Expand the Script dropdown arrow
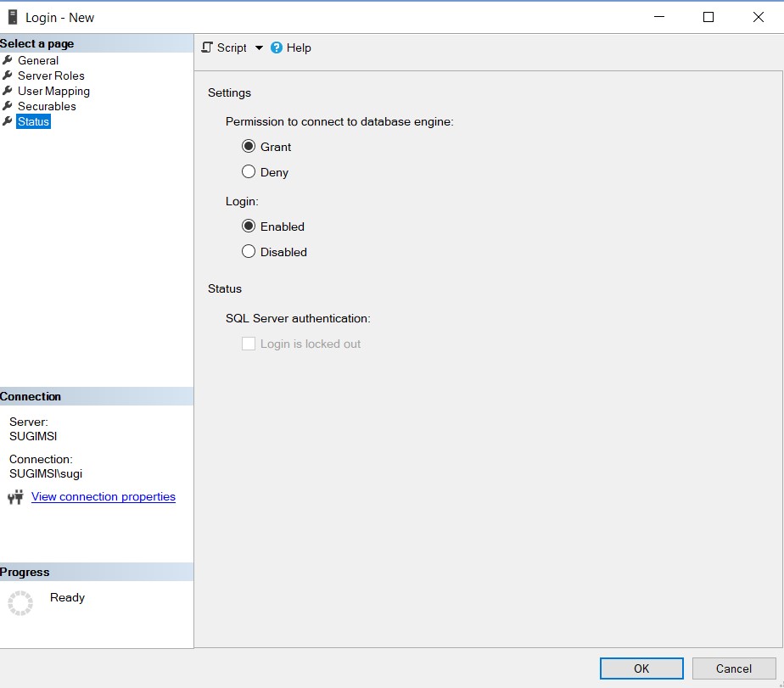784x688 pixels. tap(260, 48)
